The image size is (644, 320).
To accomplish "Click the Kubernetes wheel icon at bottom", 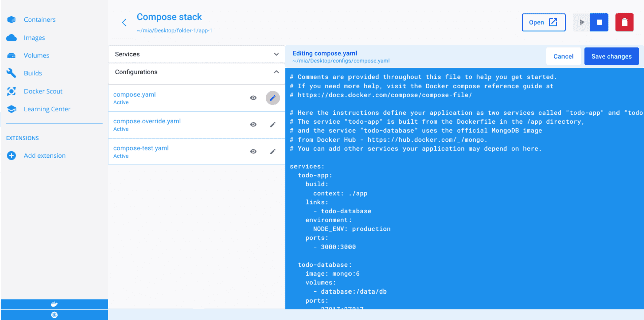I will [54, 315].
